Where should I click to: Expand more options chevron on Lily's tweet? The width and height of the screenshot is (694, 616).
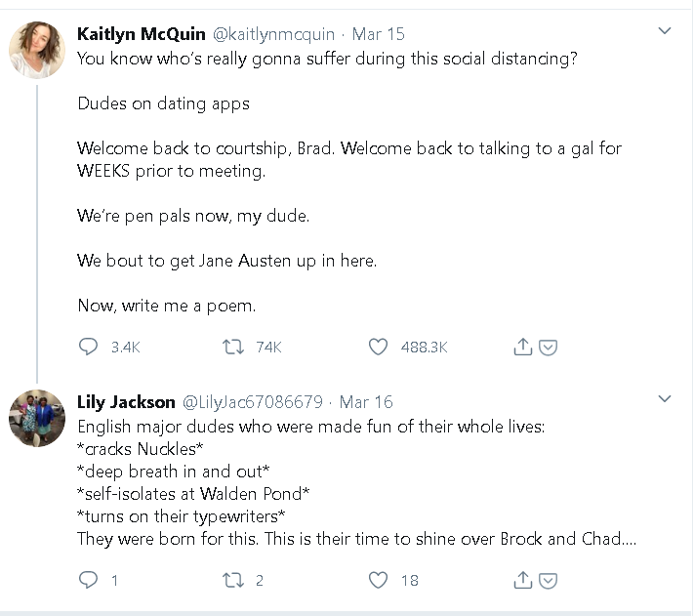(x=665, y=399)
